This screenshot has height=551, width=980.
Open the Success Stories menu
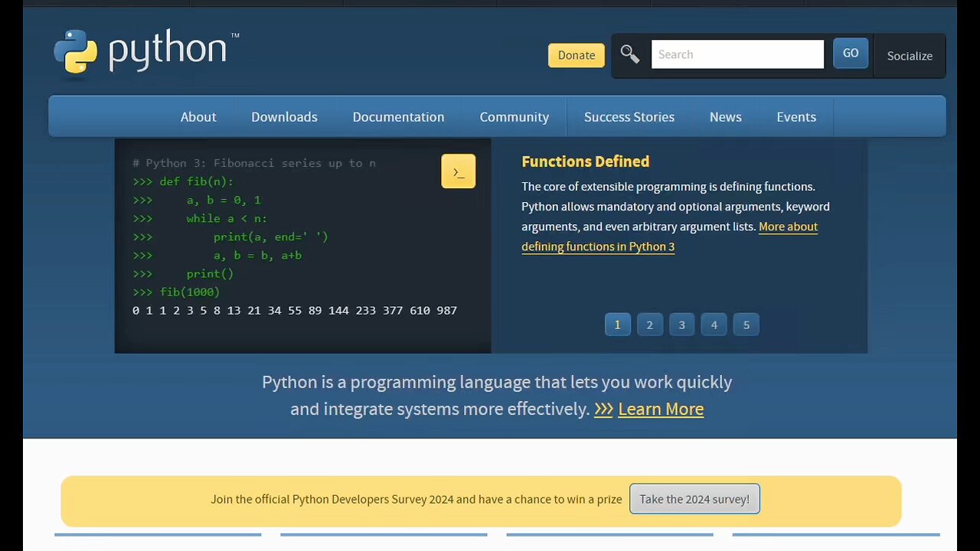pos(629,117)
